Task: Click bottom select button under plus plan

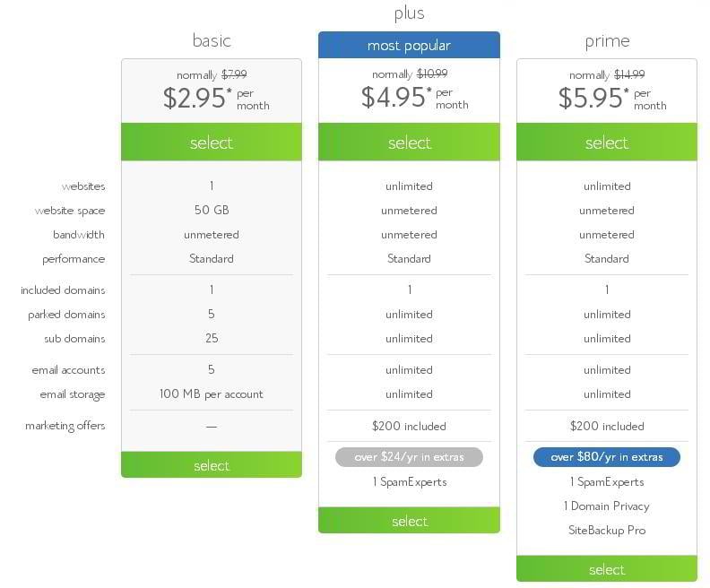Action: click(x=409, y=521)
